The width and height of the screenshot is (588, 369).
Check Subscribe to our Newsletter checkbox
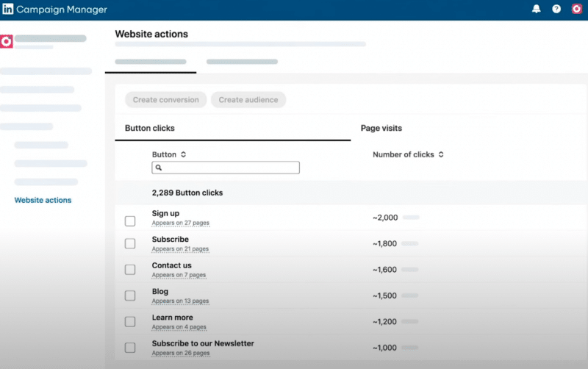(130, 348)
